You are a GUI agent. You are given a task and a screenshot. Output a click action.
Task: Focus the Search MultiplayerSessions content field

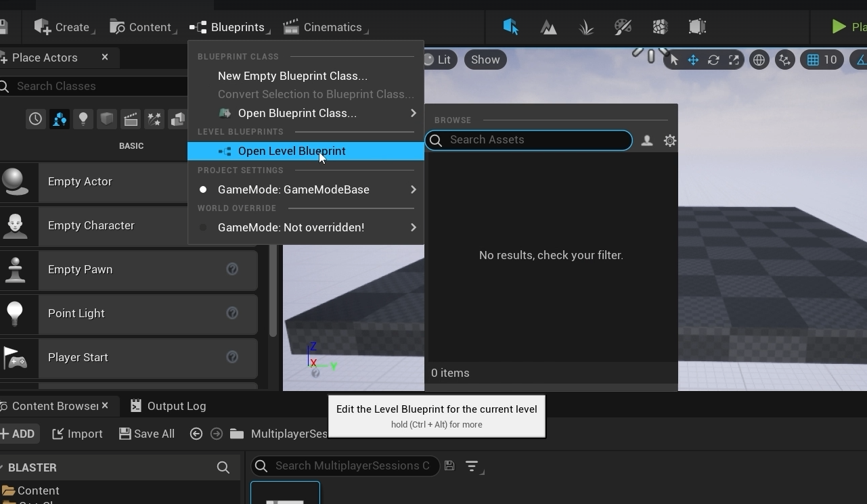pos(345,465)
